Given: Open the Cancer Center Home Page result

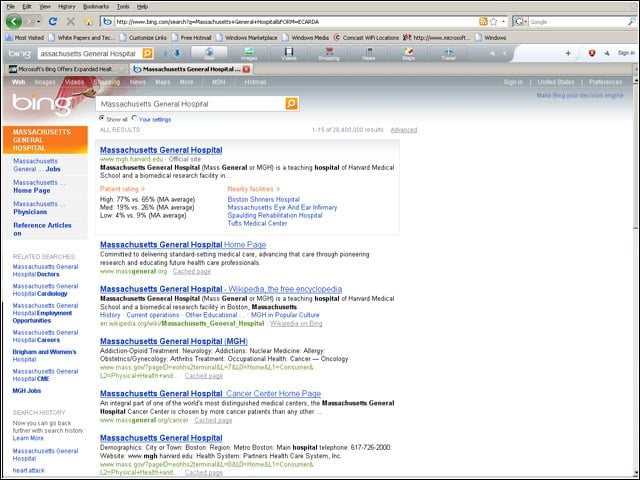Looking at the screenshot, I should point(210,393).
